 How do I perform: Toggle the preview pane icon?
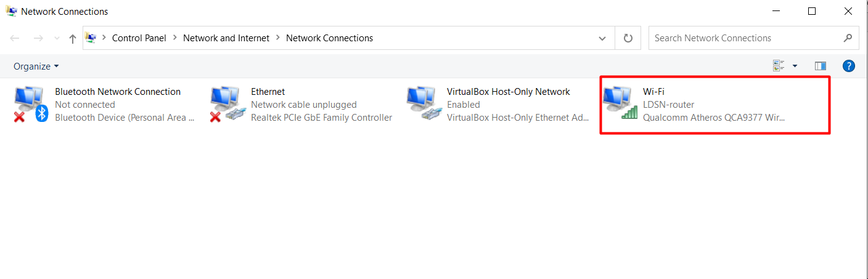[820, 66]
